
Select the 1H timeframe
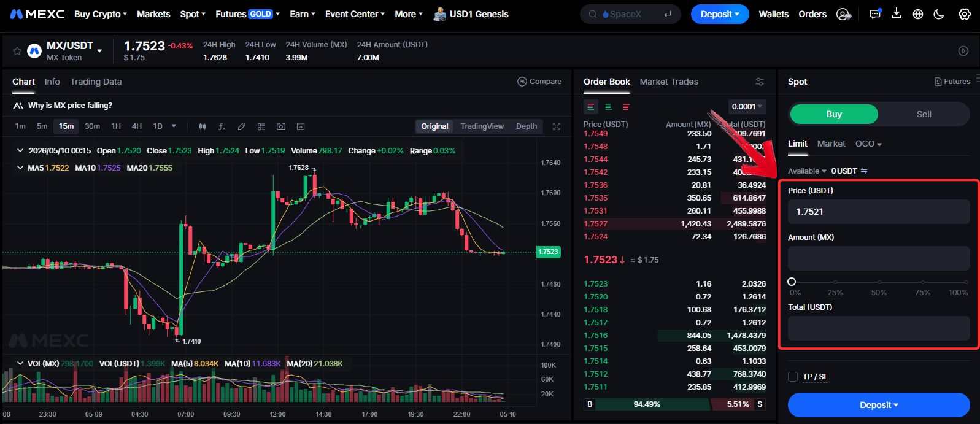pyautogui.click(x=116, y=126)
